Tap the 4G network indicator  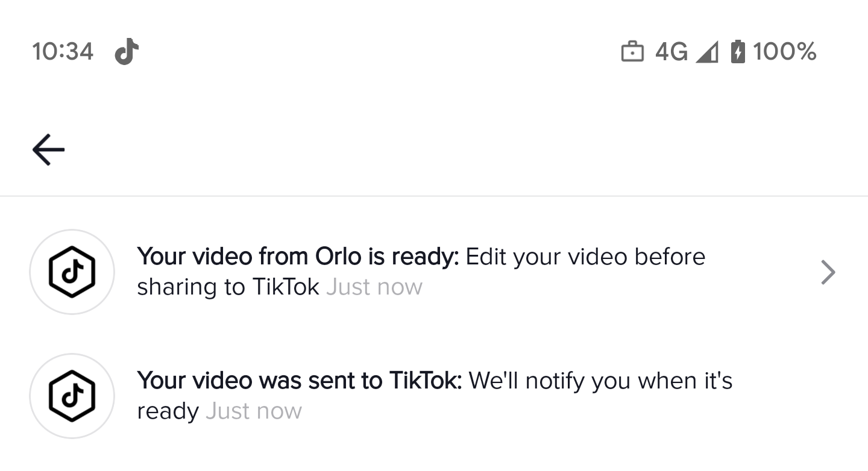coord(671,52)
